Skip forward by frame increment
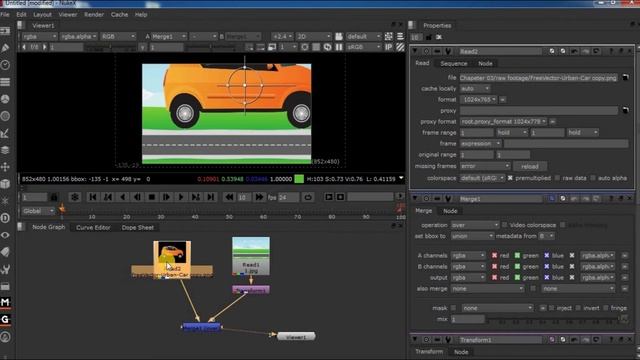 tap(259, 197)
